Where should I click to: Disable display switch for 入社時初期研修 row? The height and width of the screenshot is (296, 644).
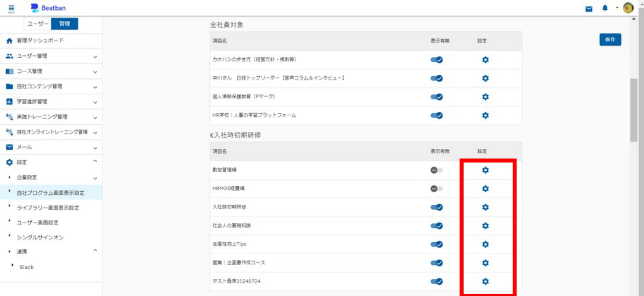coord(437,207)
